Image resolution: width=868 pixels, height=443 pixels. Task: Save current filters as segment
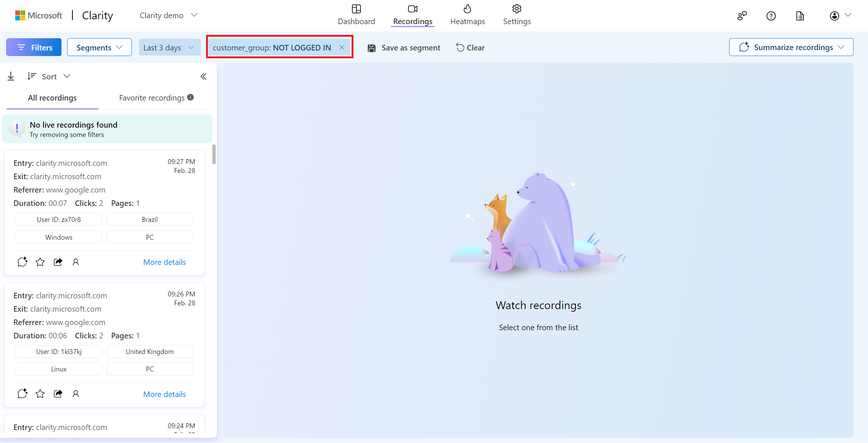404,47
